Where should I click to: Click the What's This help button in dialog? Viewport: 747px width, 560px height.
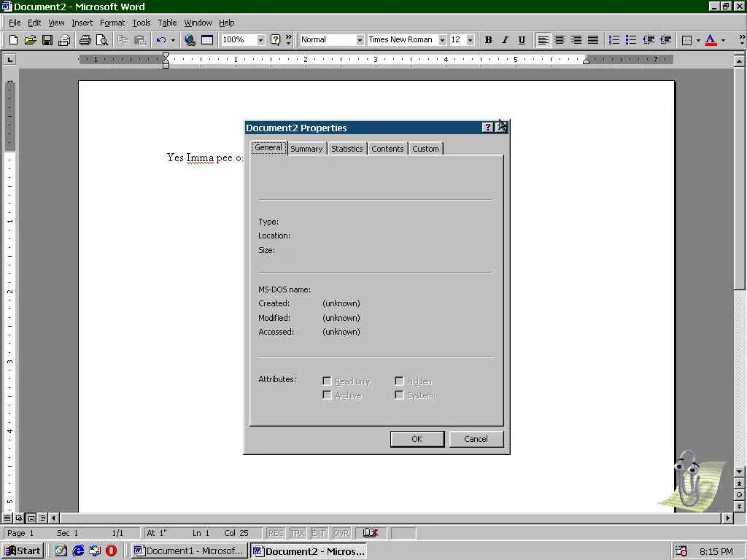tap(487, 128)
